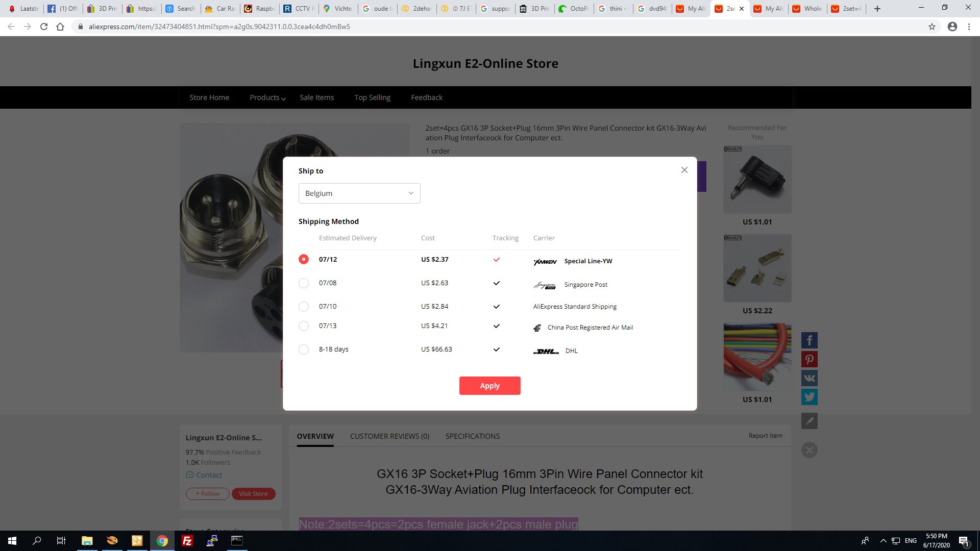The width and height of the screenshot is (980, 551).
Task: Go to Top Selling page
Action: click(x=373, y=97)
